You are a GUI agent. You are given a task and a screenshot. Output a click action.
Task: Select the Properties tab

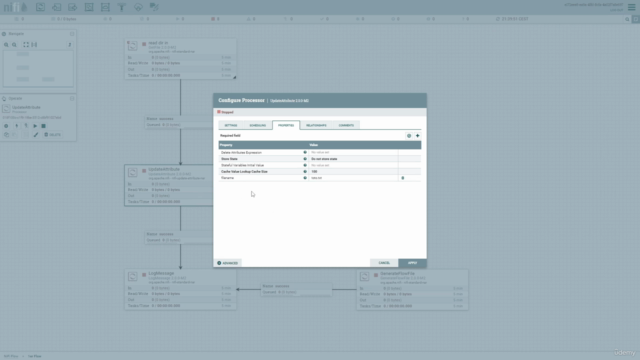click(x=286, y=125)
